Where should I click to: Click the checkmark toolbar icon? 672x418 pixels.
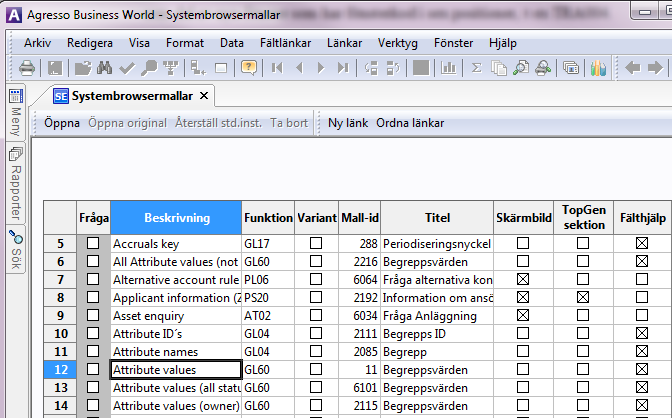point(127,68)
